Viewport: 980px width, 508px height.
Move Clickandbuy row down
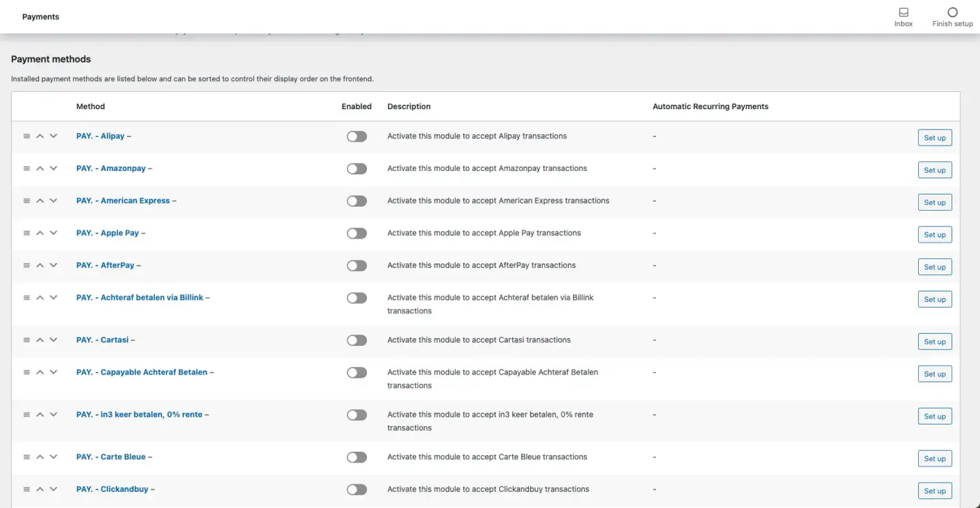point(54,489)
